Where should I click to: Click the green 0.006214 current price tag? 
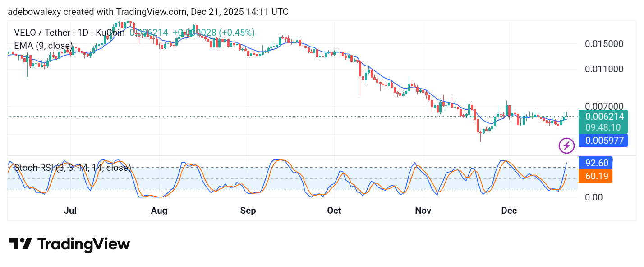(604, 116)
